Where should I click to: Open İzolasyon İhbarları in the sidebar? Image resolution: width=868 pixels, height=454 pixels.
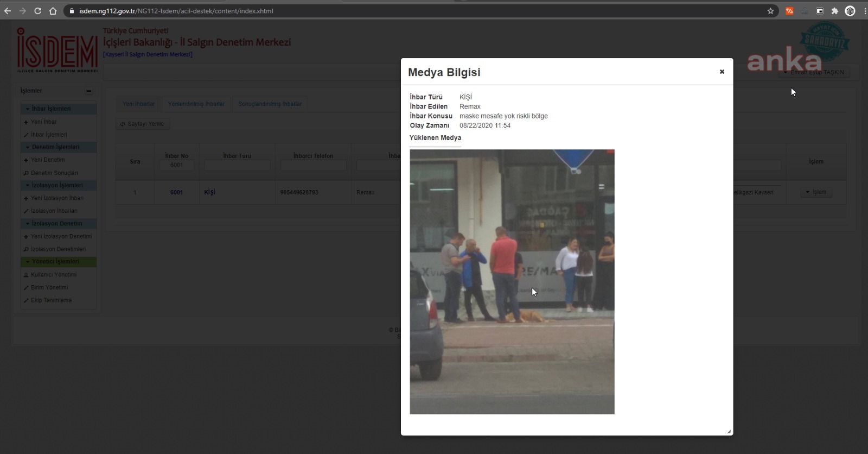click(54, 211)
